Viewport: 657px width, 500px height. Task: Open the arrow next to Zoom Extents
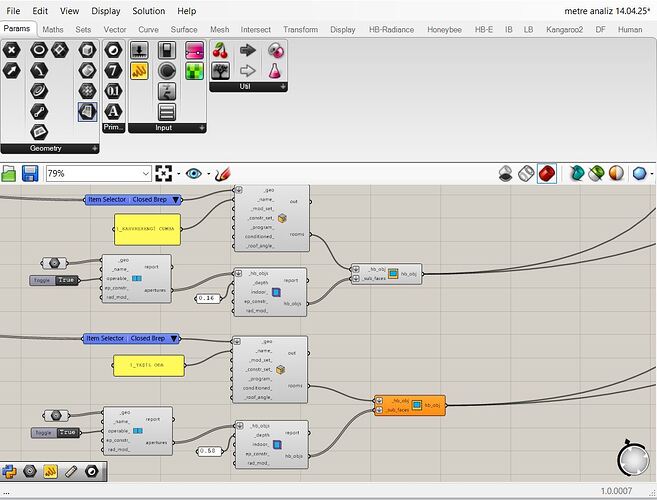click(x=179, y=174)
